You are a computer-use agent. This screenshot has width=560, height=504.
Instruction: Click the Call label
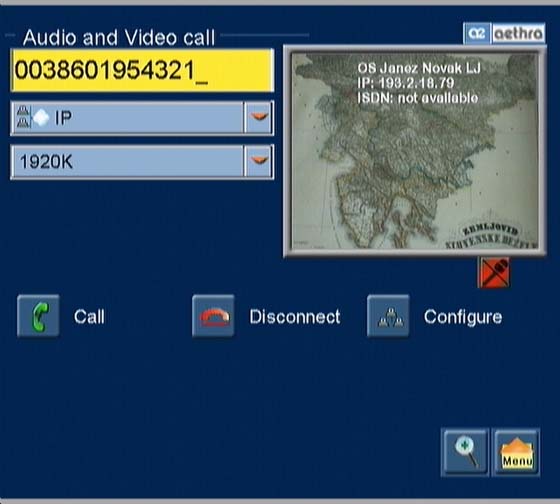point(89,317)
